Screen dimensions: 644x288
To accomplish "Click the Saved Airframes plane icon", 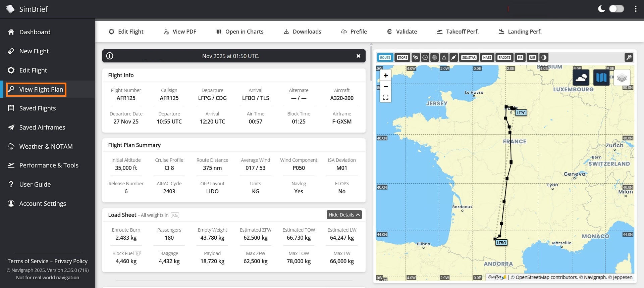I will [11, 127].
